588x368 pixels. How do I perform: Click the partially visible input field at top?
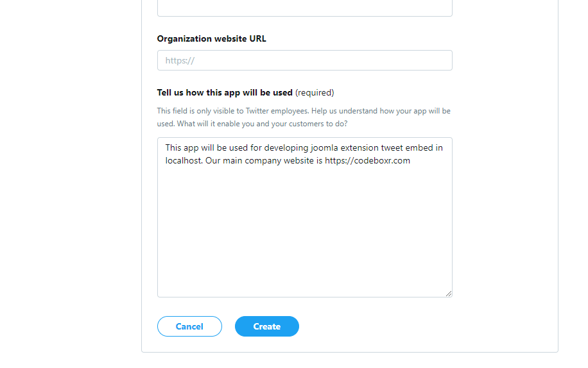(x=304, y=8)
